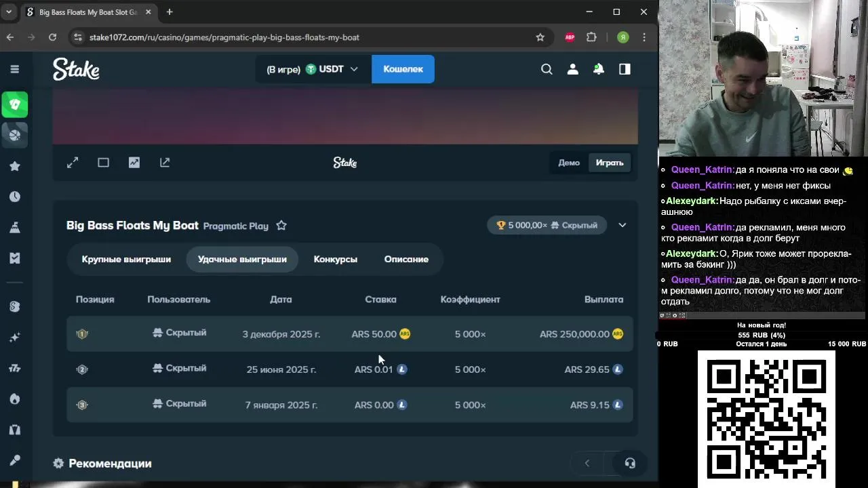The height and width of the screenshot is (488, 868).
Task: Open the flame hot games sidebar icon
Action: tap(14, 399)
